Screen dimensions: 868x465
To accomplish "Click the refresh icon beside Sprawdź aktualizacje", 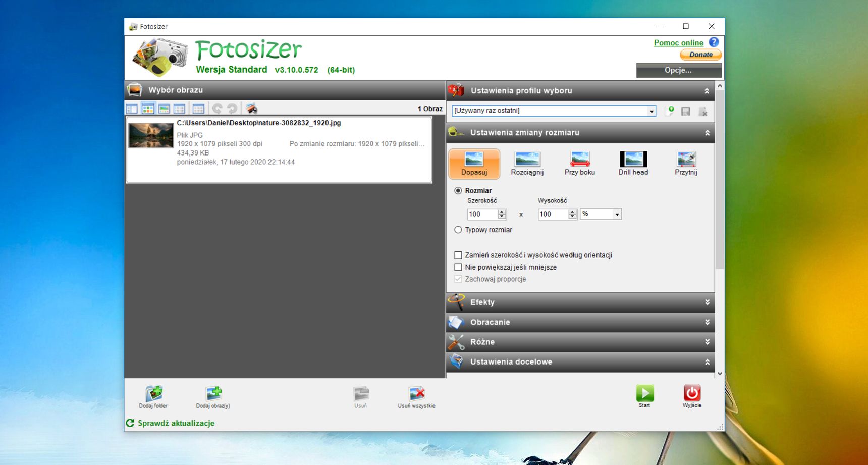I will click(130, 423).
